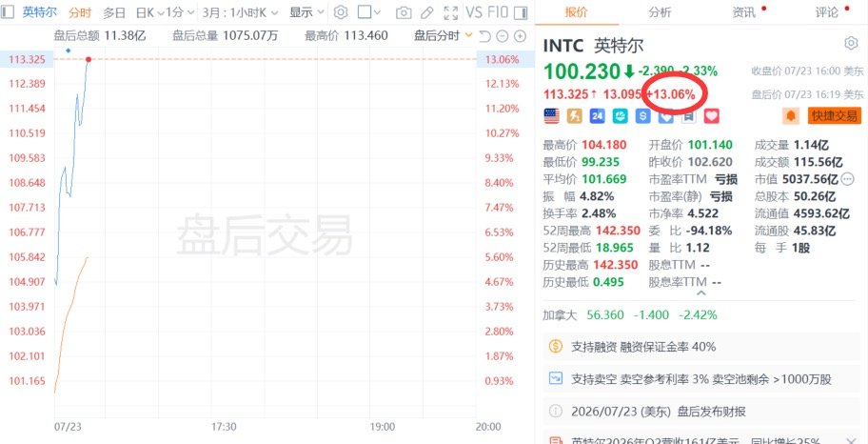Viewport: 868px width, 444px height.
Task: Select the drawing pencil tool
Action: click(x=426, y=12)
